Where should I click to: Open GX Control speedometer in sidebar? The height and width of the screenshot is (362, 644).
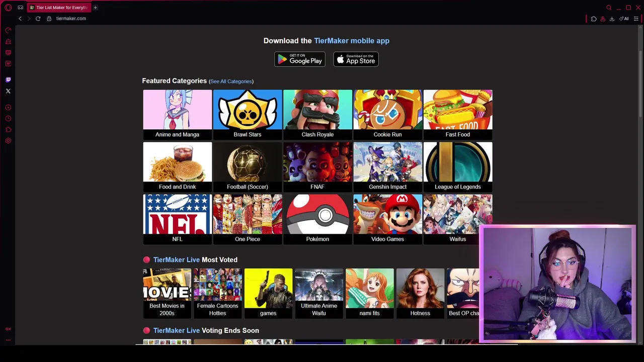tap(8, 31)
